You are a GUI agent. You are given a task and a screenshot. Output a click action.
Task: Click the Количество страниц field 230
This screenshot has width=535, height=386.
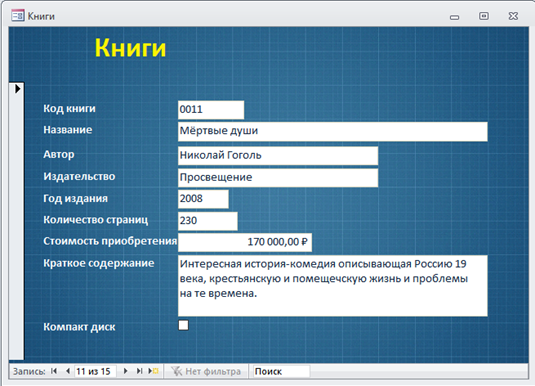(207, 221)
